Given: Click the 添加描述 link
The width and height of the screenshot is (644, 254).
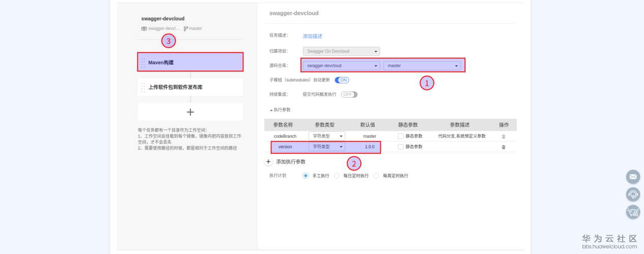Looking at the screenshot, I should point(313,36).
